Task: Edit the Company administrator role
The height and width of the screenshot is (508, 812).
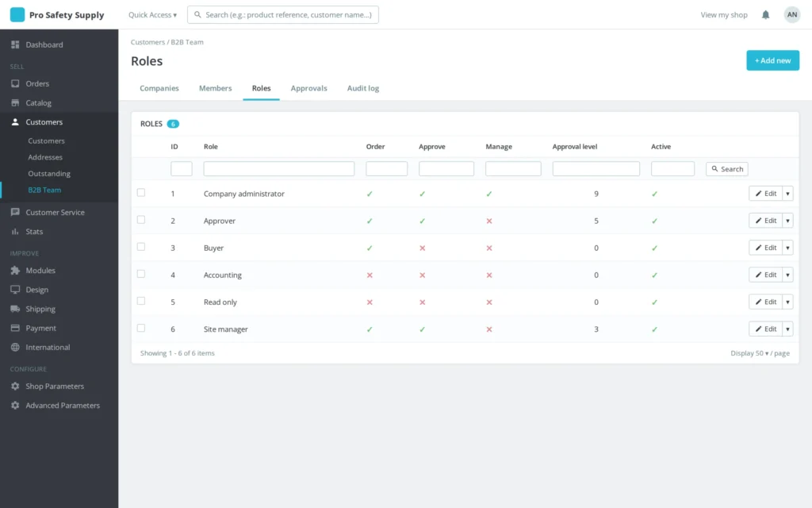Action: pos(765,194)
